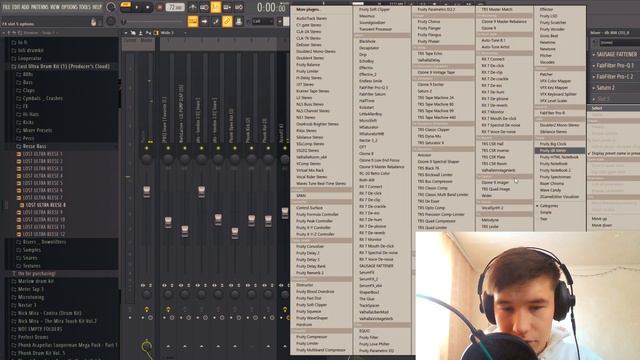Screen dimensions: 640x360
Task: Arm recording with the record button
Action: 159,7
